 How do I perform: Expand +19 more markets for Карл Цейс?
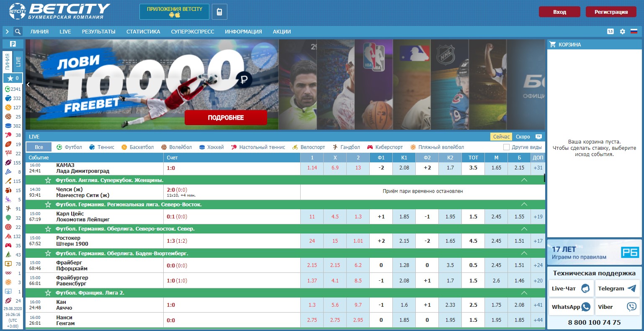click(x=538, y=217)
